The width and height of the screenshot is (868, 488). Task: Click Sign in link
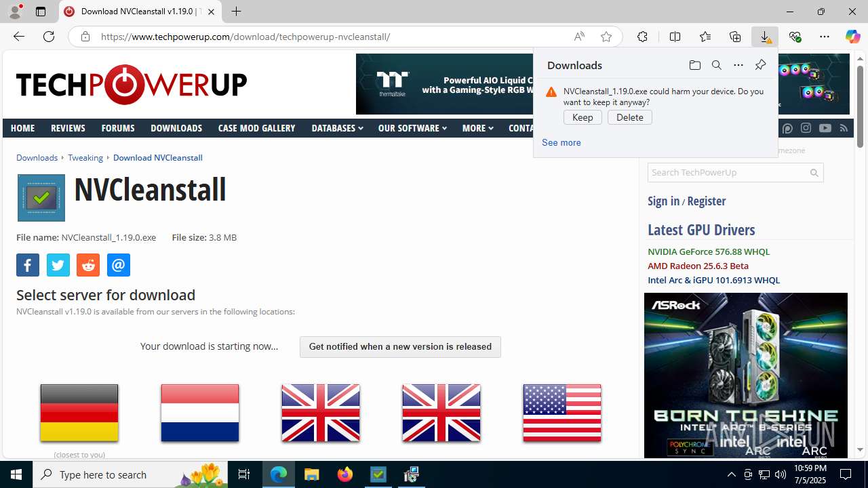point(663,201)
